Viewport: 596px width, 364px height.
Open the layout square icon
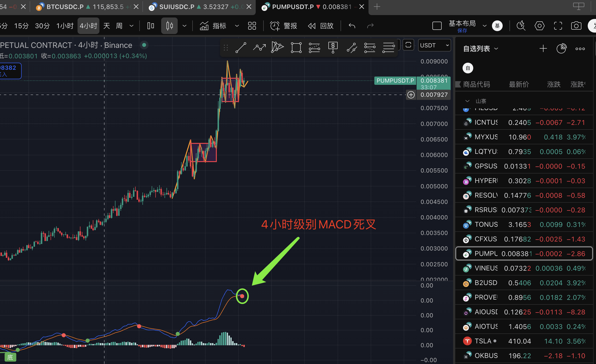[437, 26]
